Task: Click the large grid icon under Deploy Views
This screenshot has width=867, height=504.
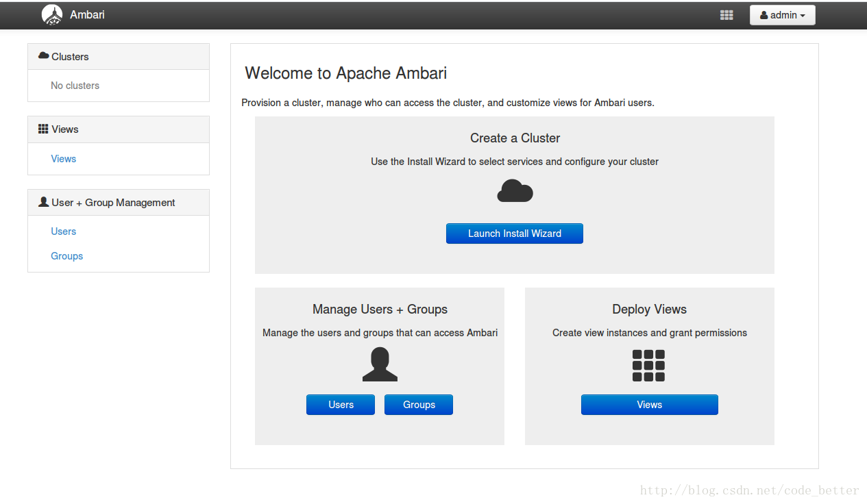Action: [x=649, y=366]
